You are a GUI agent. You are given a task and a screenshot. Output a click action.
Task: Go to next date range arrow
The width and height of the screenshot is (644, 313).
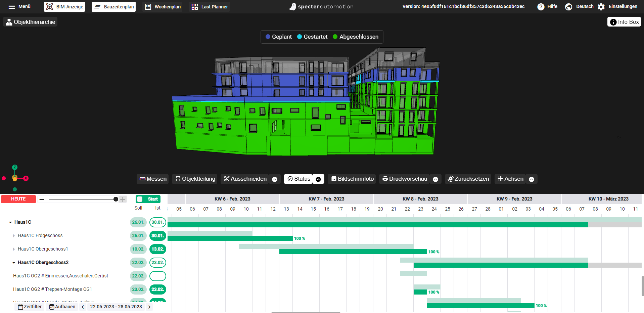(x=149, y=307)
